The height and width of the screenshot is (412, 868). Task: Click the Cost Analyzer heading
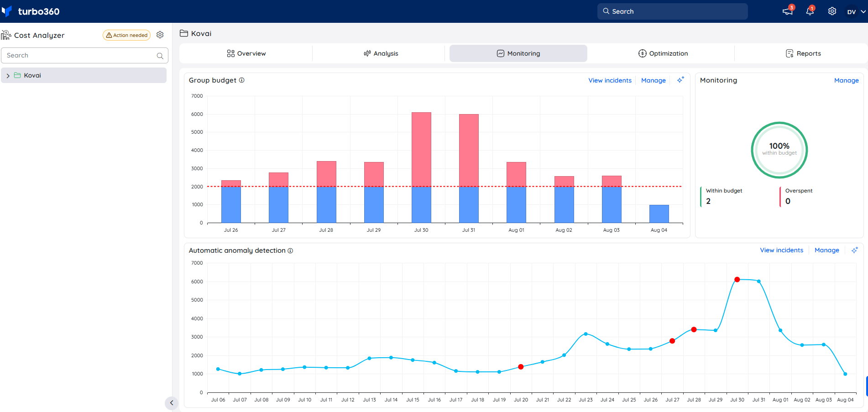coord(39,35)
